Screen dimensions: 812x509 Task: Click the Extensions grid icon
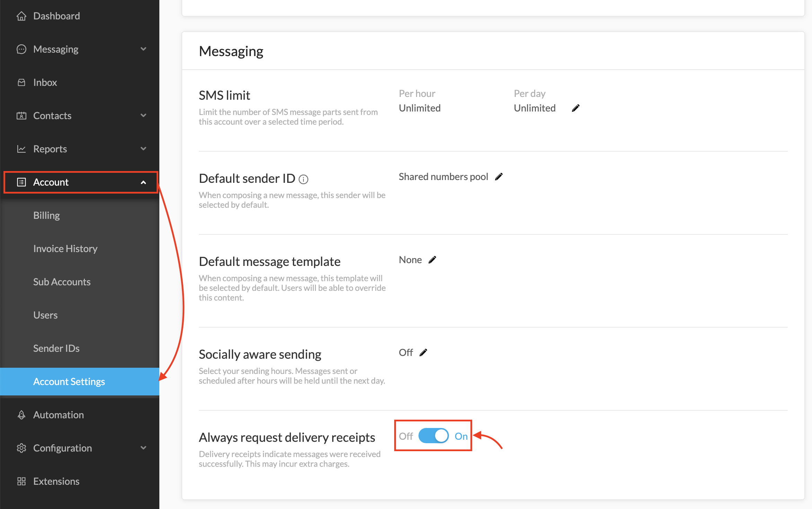tap(21, 481)
